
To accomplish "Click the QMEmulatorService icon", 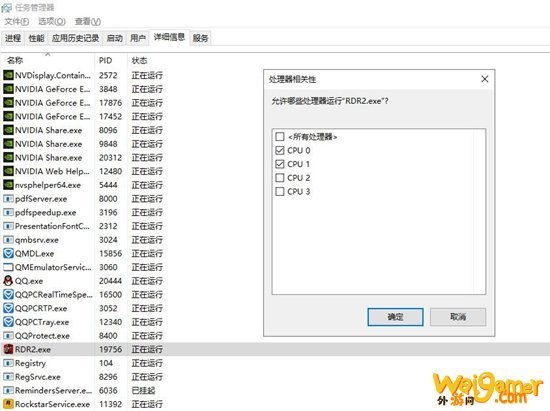I will click(x=8, y=267).
